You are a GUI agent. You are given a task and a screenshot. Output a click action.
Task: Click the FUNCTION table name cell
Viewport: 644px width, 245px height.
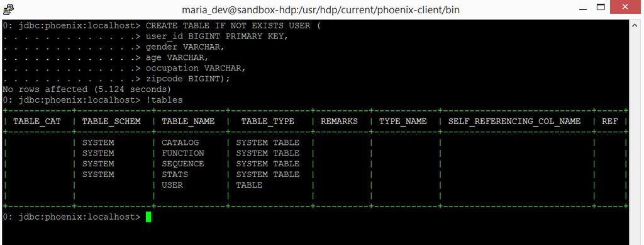tap(183, 153)
